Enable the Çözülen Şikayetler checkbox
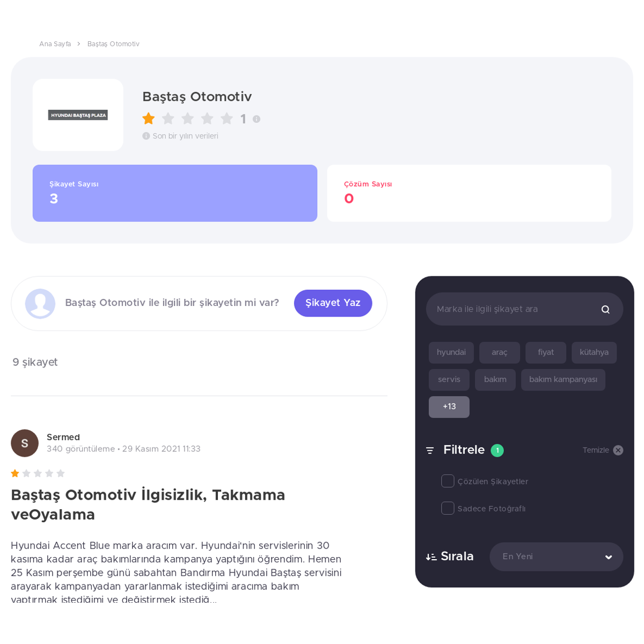 click(x=448, y=481)
